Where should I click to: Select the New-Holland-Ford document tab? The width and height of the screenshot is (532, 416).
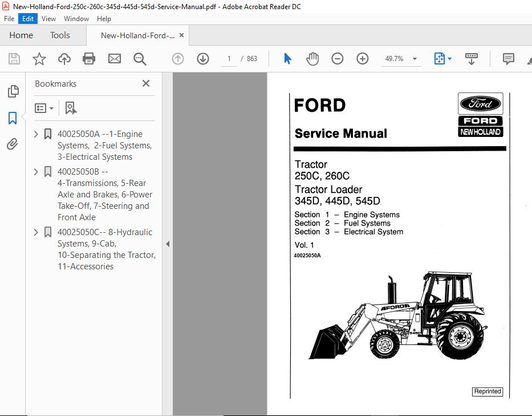(x=137, y=35)
